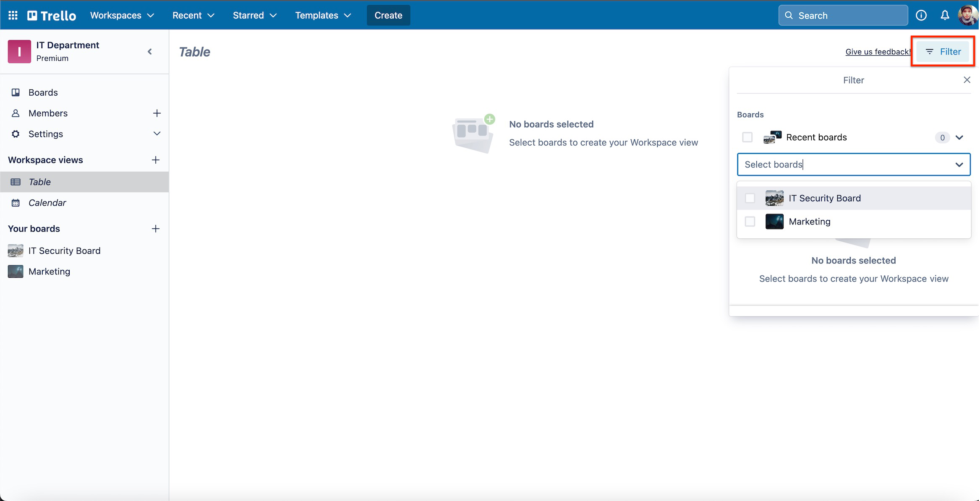
Task: Toggle the Recent boards checkbox
Action: [747, 137]
